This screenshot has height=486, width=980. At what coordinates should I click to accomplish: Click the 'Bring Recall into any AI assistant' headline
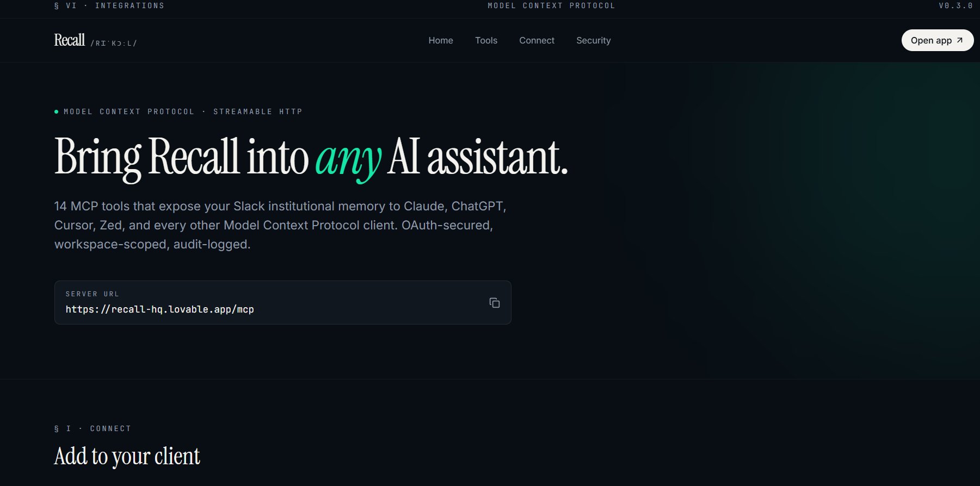pyautogui.click(x=311, y=158)
